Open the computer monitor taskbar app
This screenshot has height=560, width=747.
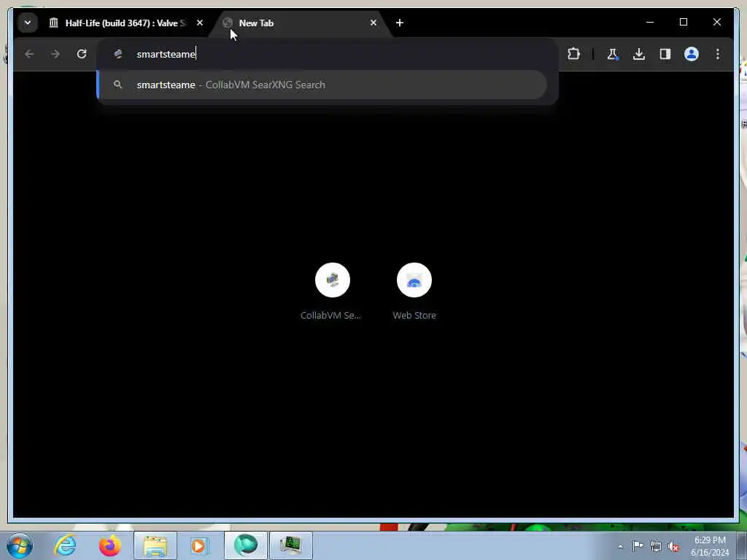pyautogui.click(x=290, y=545)
